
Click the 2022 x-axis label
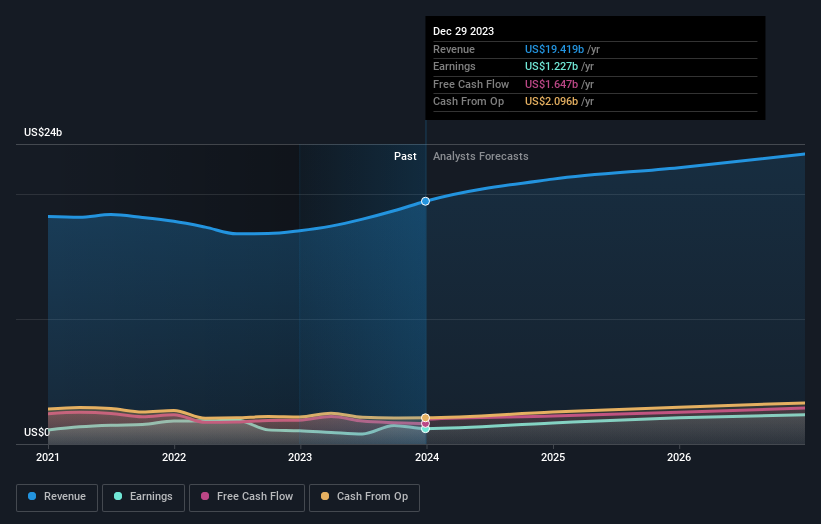click(174, 458)
